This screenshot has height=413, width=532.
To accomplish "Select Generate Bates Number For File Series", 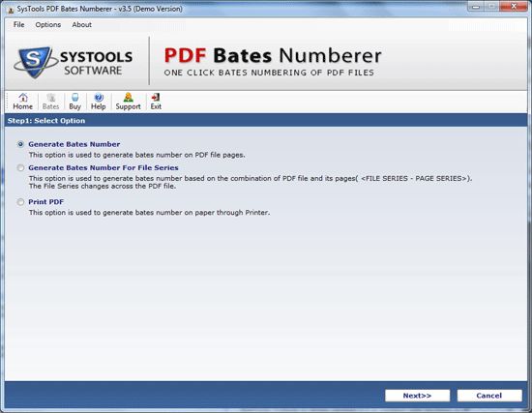I will coord(20,167).
